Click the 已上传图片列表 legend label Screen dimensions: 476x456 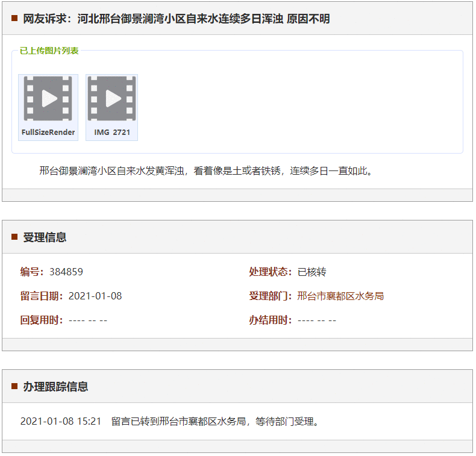tap(49, 51)
